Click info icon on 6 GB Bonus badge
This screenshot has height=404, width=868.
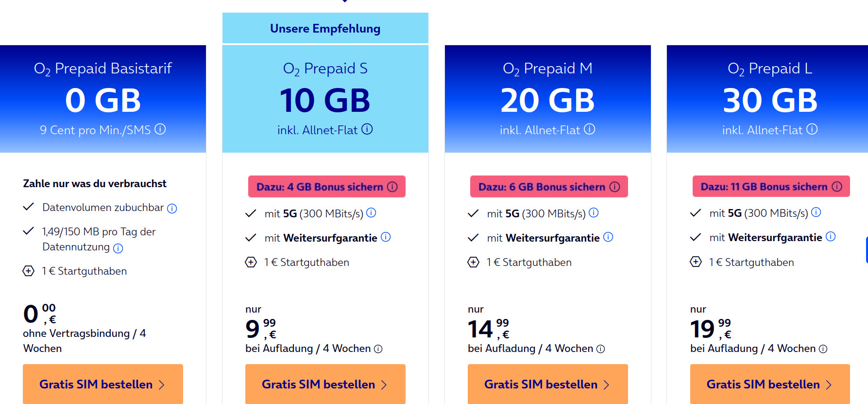coord(615,187)
